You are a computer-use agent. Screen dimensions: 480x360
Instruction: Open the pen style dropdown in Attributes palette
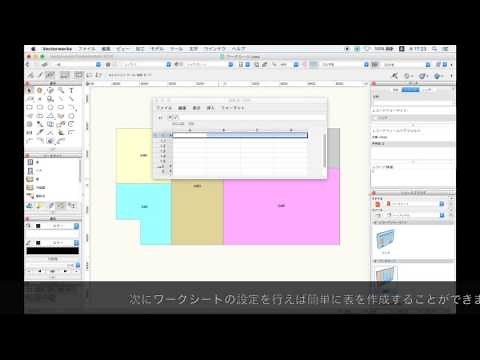point(76,243)
